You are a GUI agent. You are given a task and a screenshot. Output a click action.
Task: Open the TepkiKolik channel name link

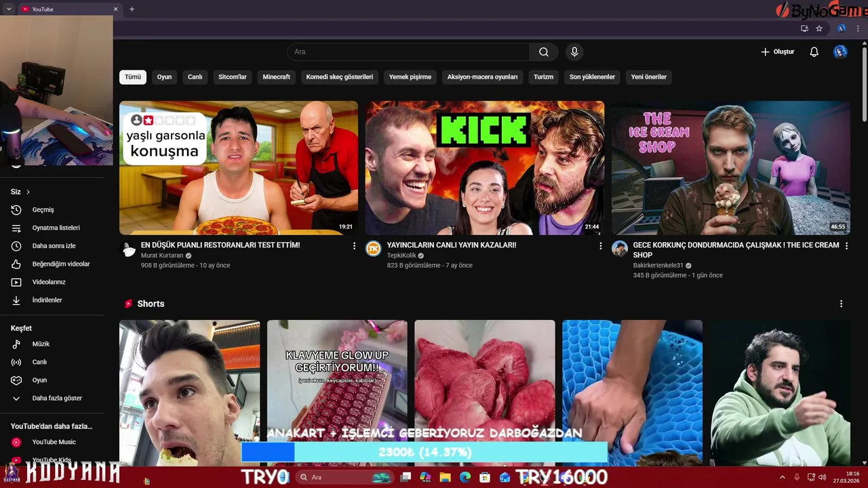401,256
